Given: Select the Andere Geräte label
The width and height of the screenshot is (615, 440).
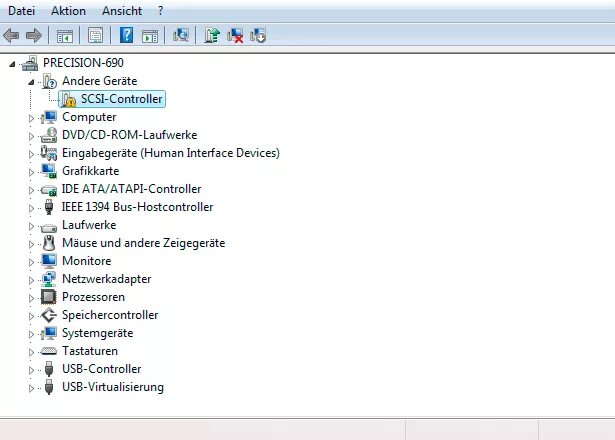Looking at the screenshot, I should [x=100, y=81].
